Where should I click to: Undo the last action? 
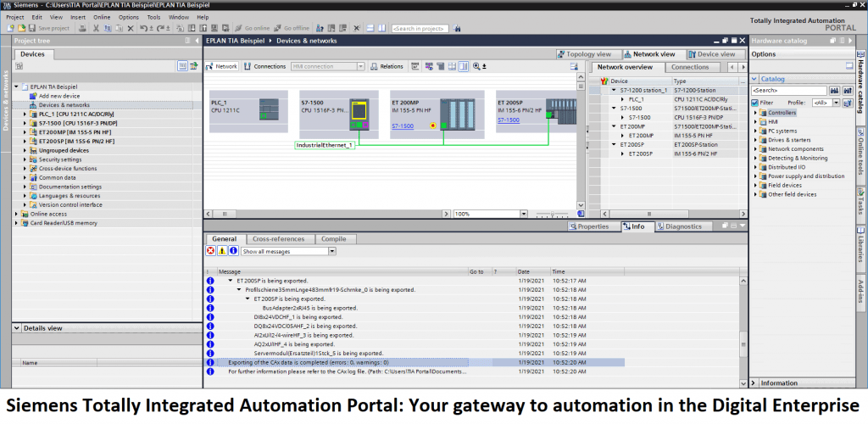click(144, 28)
